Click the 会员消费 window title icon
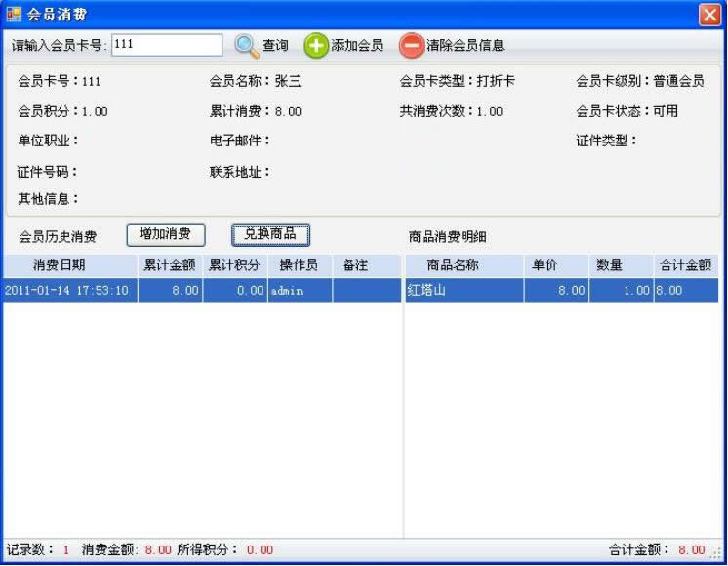 click(x=14, y=14)
